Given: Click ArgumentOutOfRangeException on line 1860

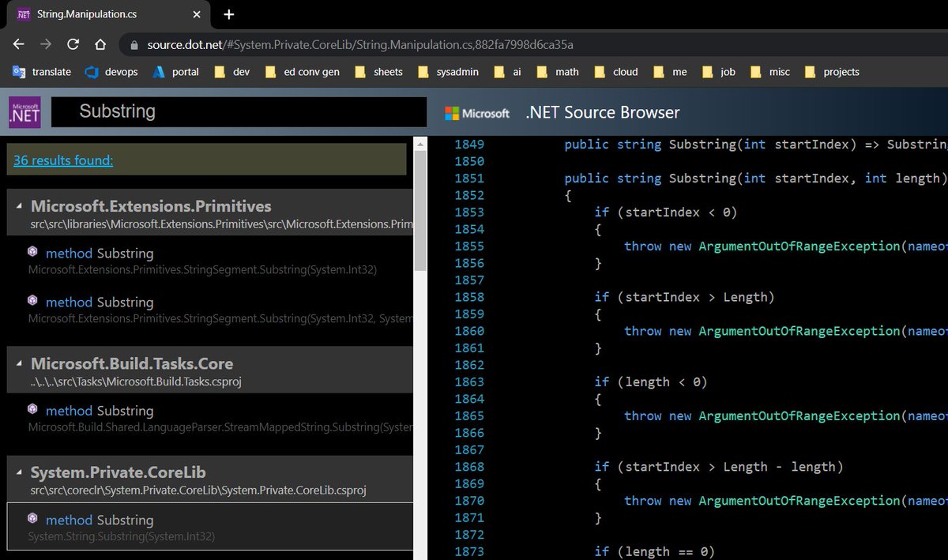Looking at the screenshot, I should coord(799,331).
